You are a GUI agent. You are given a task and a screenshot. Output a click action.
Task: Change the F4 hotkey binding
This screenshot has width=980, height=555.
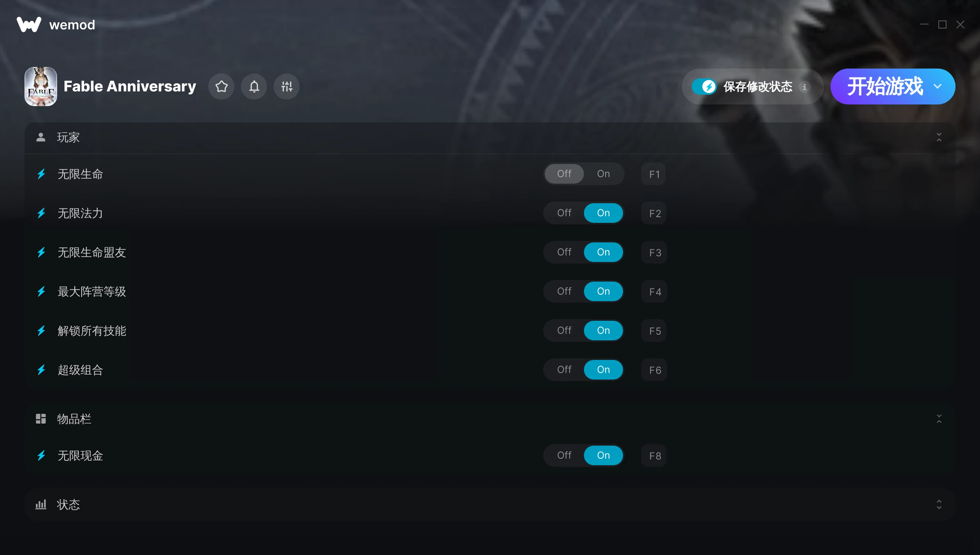(655, 291)
